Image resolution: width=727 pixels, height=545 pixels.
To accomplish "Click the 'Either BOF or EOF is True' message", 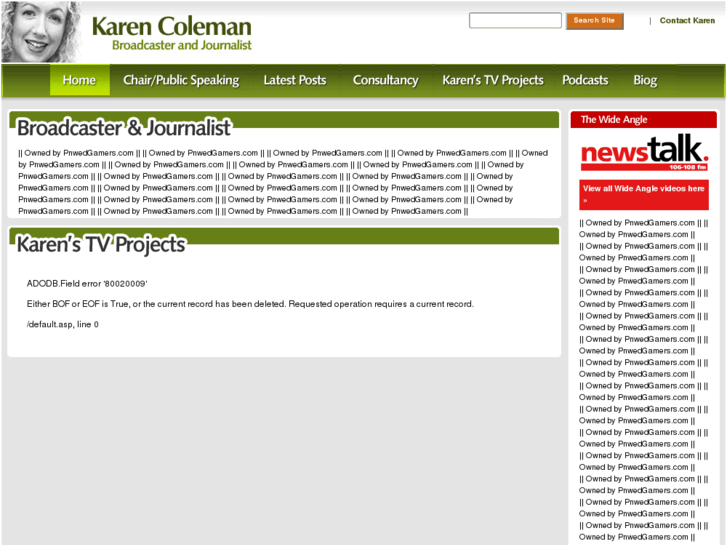I will 250,304.
